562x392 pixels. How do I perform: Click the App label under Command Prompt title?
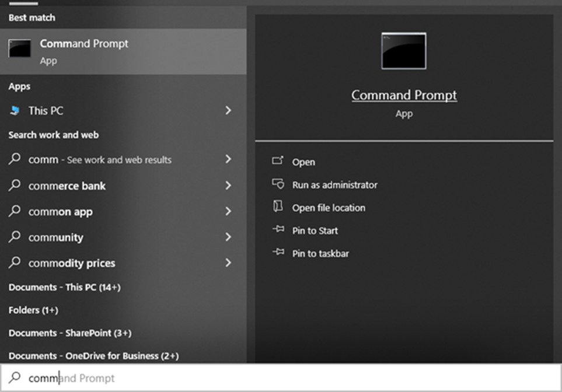[x=404, y=114]
